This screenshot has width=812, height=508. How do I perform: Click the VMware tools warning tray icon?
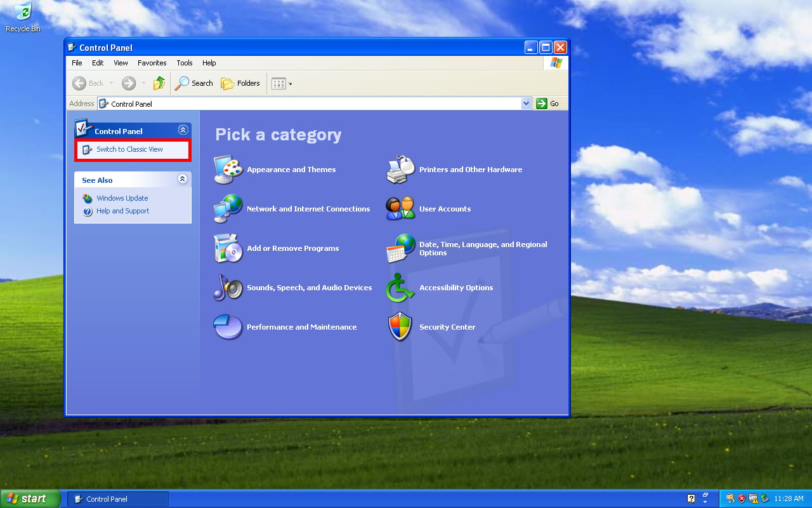753,498
